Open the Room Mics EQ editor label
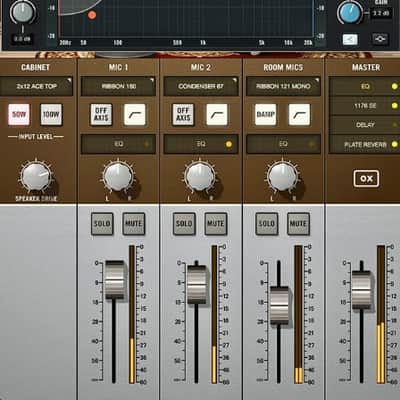400x400 pixels. (283, 144)
